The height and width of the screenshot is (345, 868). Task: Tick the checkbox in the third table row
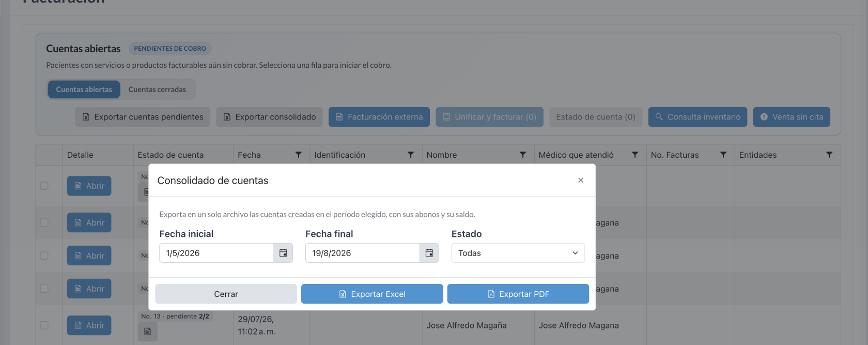(44, 256)
